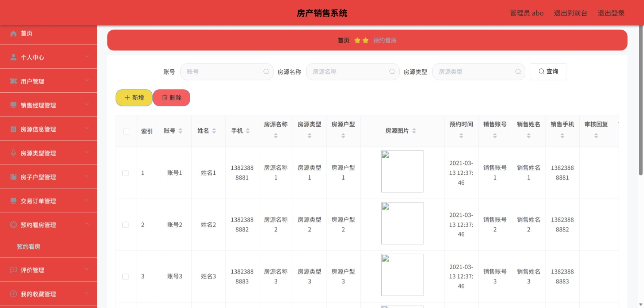Expand the 房源类型管理 menu chevron
Image resolution: width=644 pixels, height=308 pixels.
87,152
